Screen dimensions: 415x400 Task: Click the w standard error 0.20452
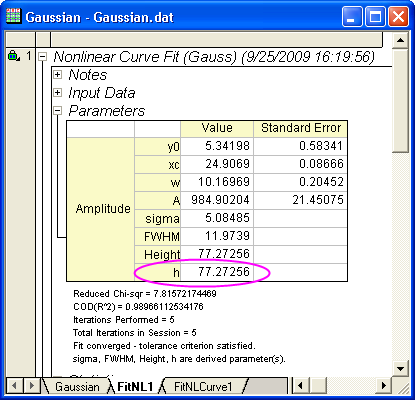point(301,182)
